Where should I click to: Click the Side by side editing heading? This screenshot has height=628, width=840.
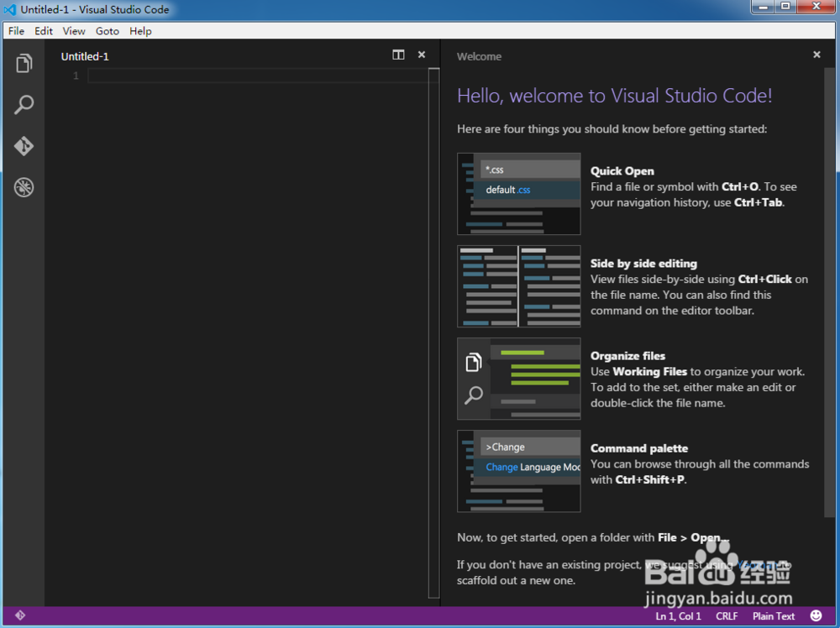tap(643, 264)
